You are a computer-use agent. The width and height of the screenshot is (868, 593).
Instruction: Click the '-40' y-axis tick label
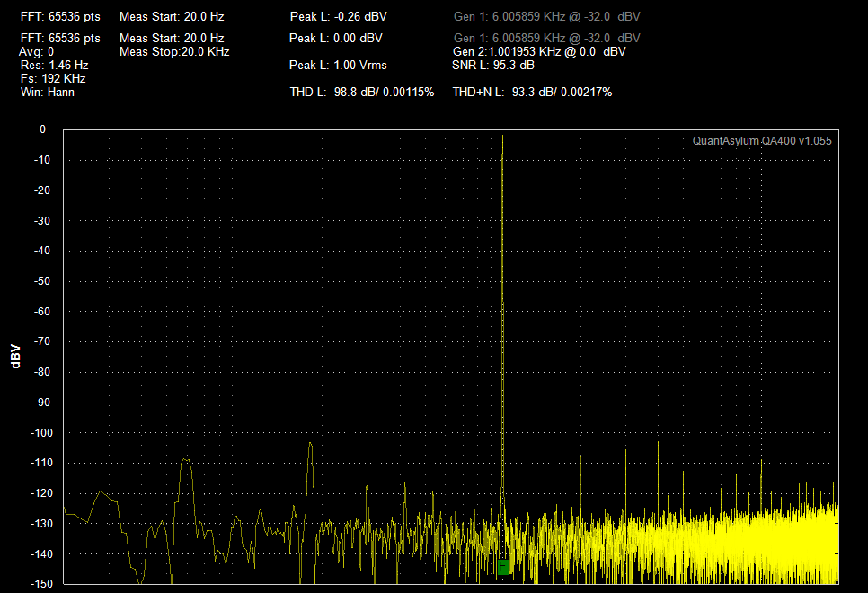click(42, 251)
